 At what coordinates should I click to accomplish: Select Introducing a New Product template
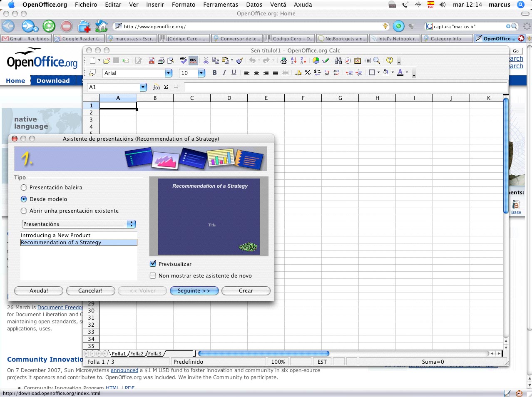(79, 236)
